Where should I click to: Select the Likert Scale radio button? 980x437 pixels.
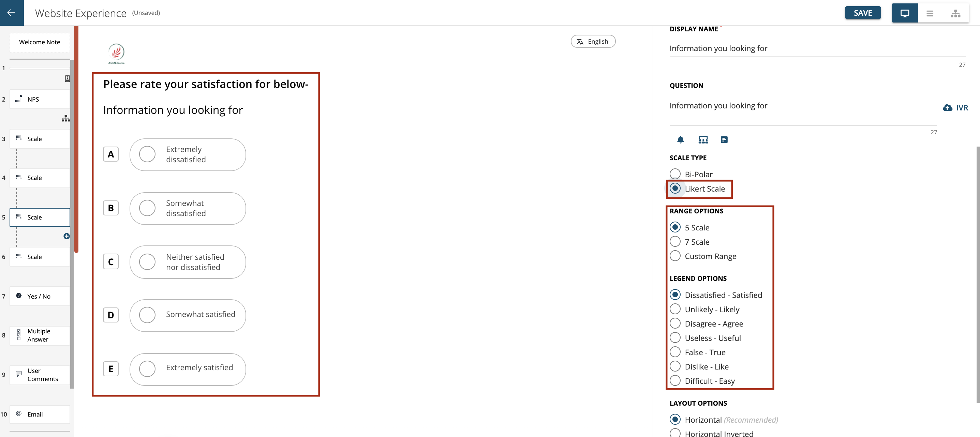[675, 189]
